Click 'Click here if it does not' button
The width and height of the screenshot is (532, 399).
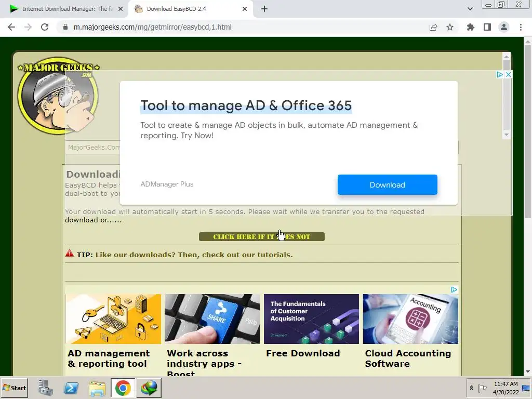tap(262, 236)
